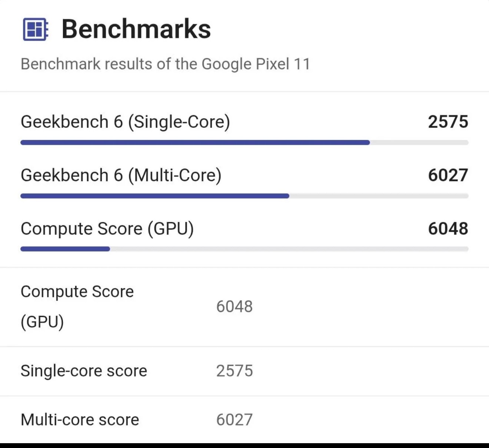This screenshot has width=489, height=448.
Task: Select the Benchmarks heading
Action: [x=136, y=29]
